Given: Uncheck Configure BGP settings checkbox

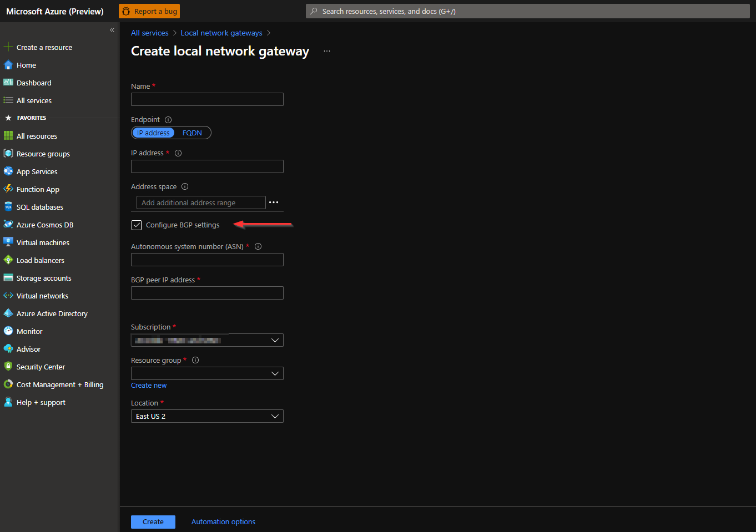Looking at the screenshot, I should [137, 225].
